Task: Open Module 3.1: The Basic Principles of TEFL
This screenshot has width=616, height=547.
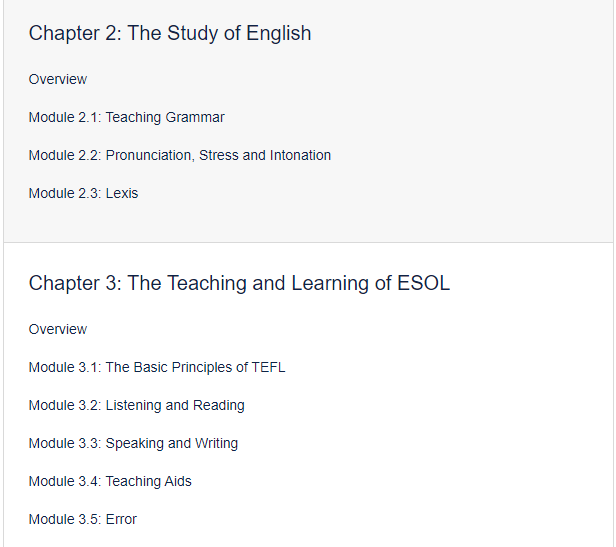Action: pyautogui.click(x=157, y=367)
